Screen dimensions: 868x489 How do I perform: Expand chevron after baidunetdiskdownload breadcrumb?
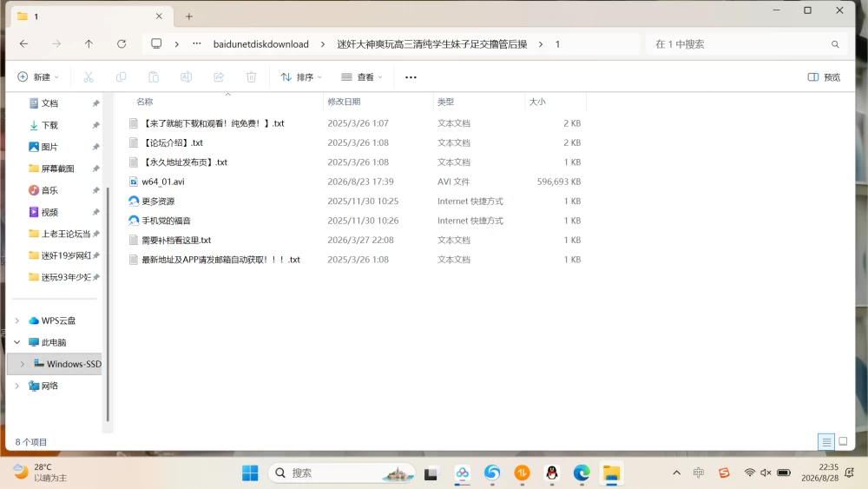click(x=323, y=44)
